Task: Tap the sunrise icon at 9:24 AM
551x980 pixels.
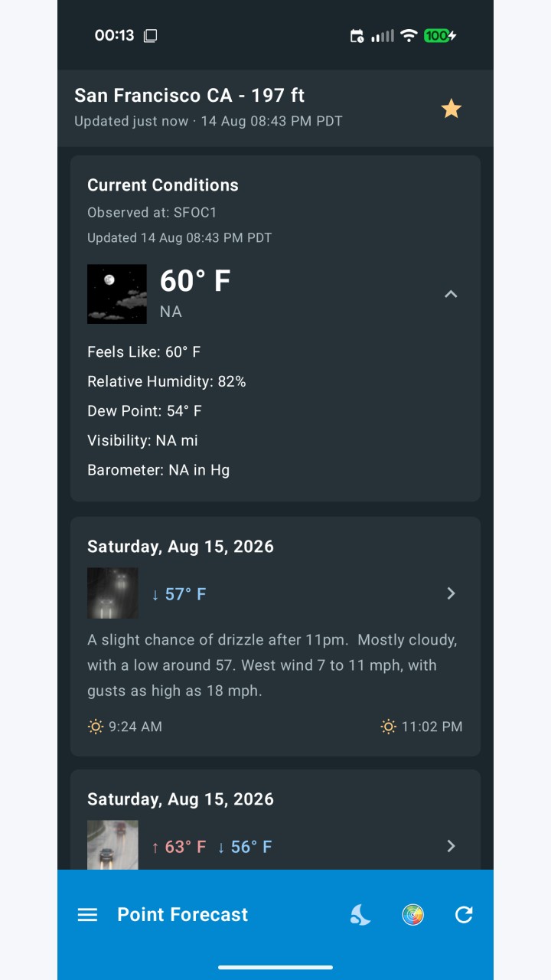Action: tap(96, 727)
